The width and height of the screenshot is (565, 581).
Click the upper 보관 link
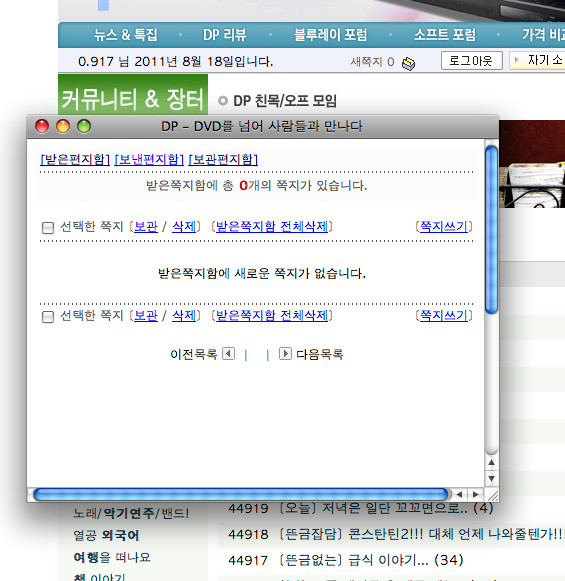pos(146,226)
